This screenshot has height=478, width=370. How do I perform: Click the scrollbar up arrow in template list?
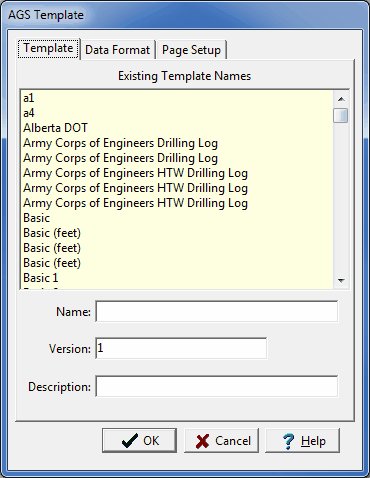point(341,99)
